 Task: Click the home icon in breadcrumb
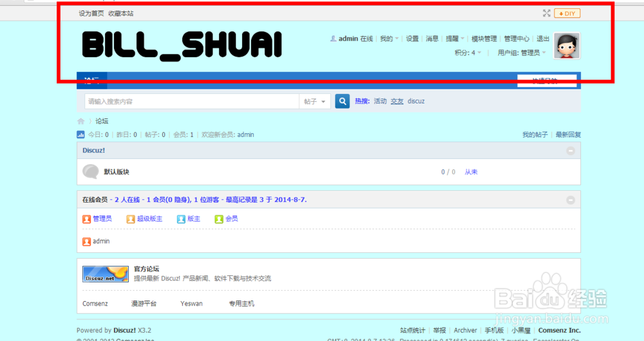(x=81, y=121)
